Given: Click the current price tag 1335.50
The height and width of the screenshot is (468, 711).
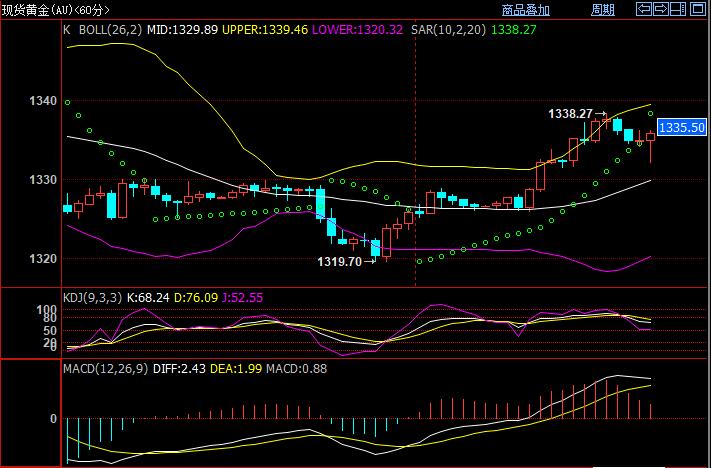Looking at the screenshot, I should tap(682, 127).
